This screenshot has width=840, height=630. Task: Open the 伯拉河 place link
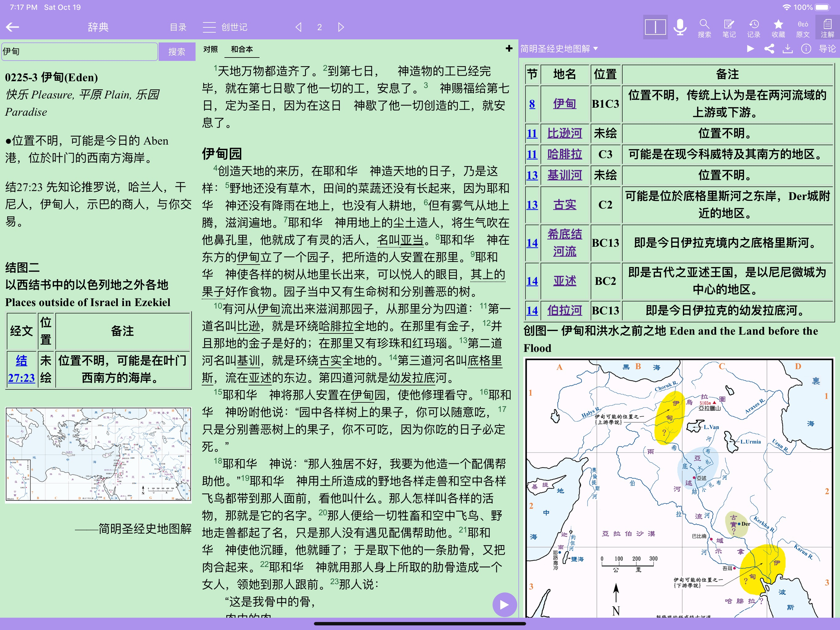pos(564,310)
